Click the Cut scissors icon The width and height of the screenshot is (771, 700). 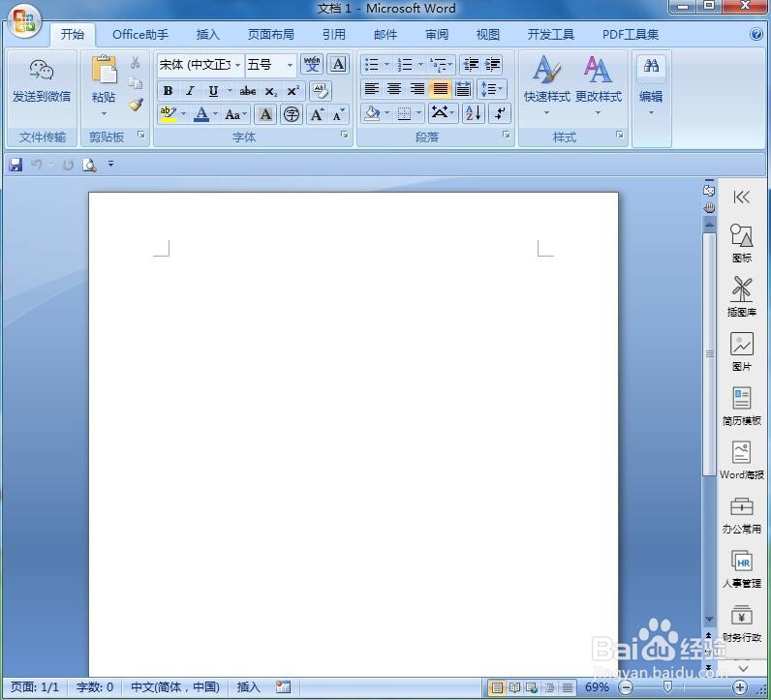(x=136, y=62)
